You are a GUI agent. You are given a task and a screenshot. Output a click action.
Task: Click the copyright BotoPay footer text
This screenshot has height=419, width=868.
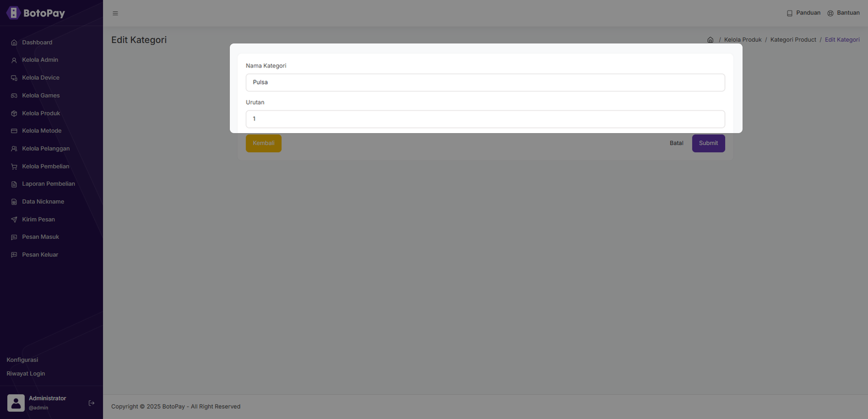[x=176, y=407]
